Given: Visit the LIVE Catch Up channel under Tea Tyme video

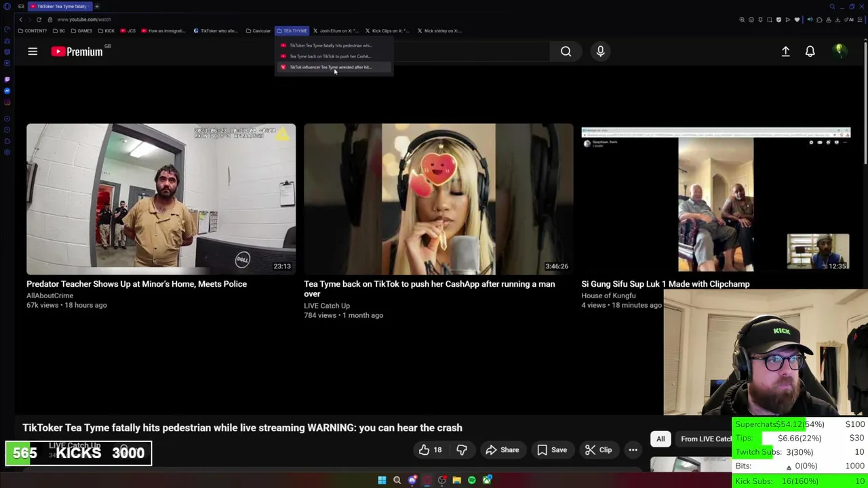Looking at the screenshot, I should pyautogui.click(x=327, y=306).
